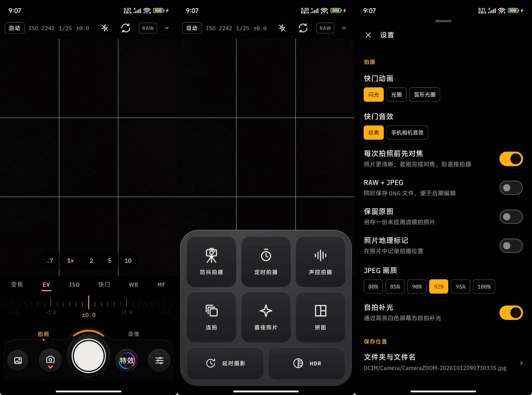
Task: Toggle flash icon in middle screen
Action: click(282, 28)
